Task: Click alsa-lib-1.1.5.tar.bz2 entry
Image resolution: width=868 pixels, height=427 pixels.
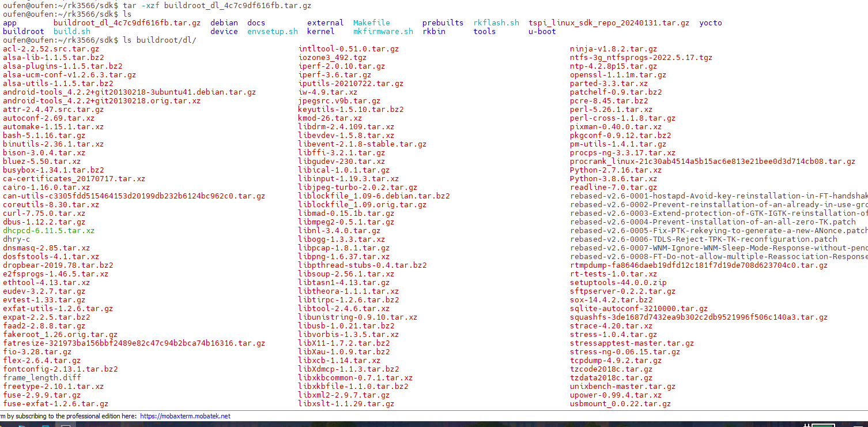Action: [54, 58]
